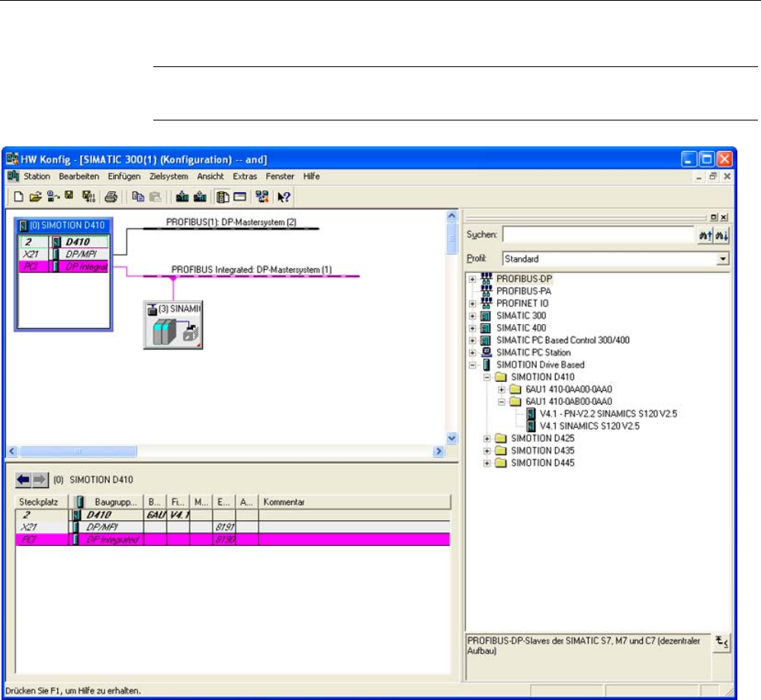Open the Einfügen menu
The width and height of the screenshot is (761, 700).
[124, 176]
